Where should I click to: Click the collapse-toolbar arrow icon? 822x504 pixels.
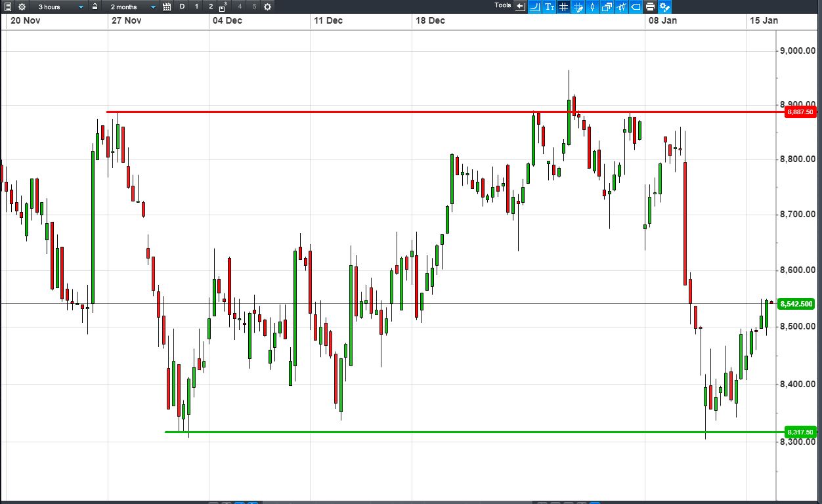coord(521,7)
